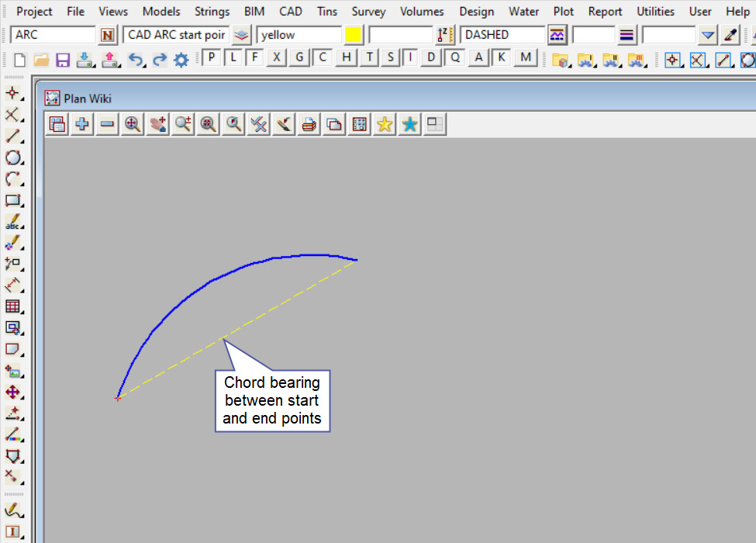Open the DASHED linestyle chooser
The image size is (756, 543).
coord(557,35)
